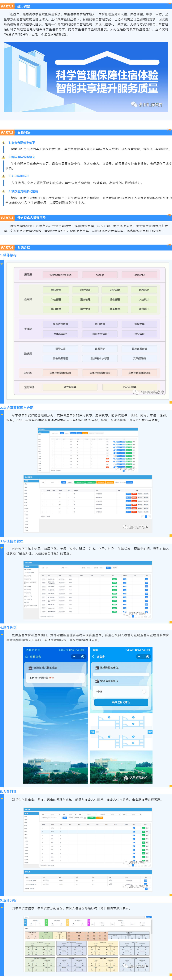Choose the 534 新13号楼5层 dormitory card

[56, 678]
